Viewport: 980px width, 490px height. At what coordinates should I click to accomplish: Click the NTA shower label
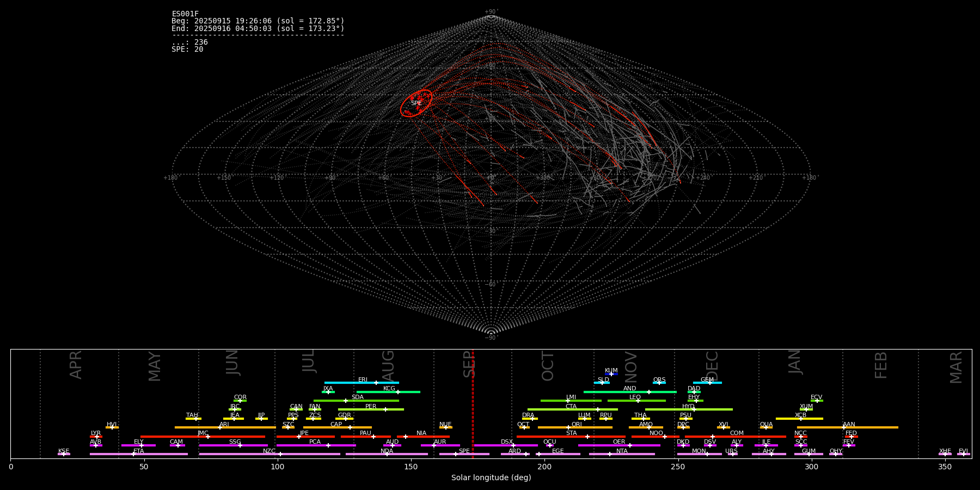[622, 451]
